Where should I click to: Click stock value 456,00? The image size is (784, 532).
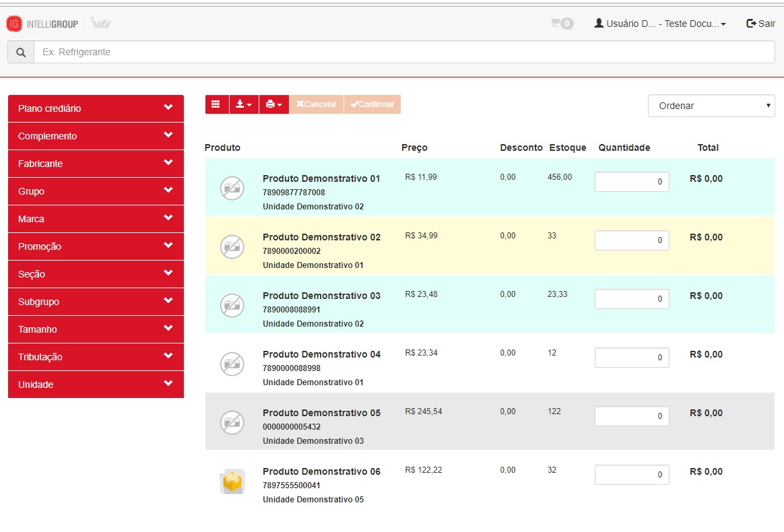[x=560, y=177]
